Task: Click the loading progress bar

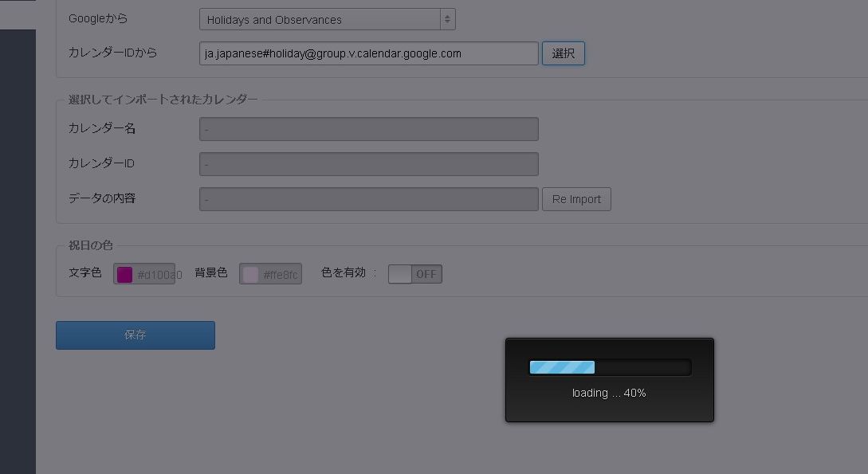Action: 610,367
